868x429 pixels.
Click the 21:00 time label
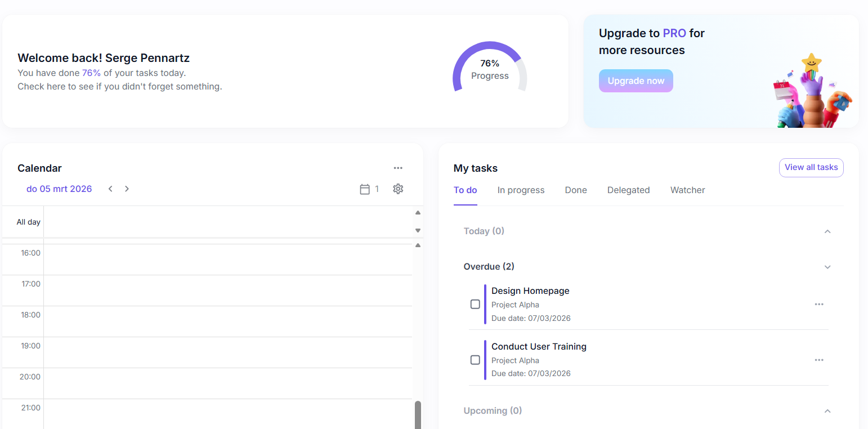click(31, 408)
